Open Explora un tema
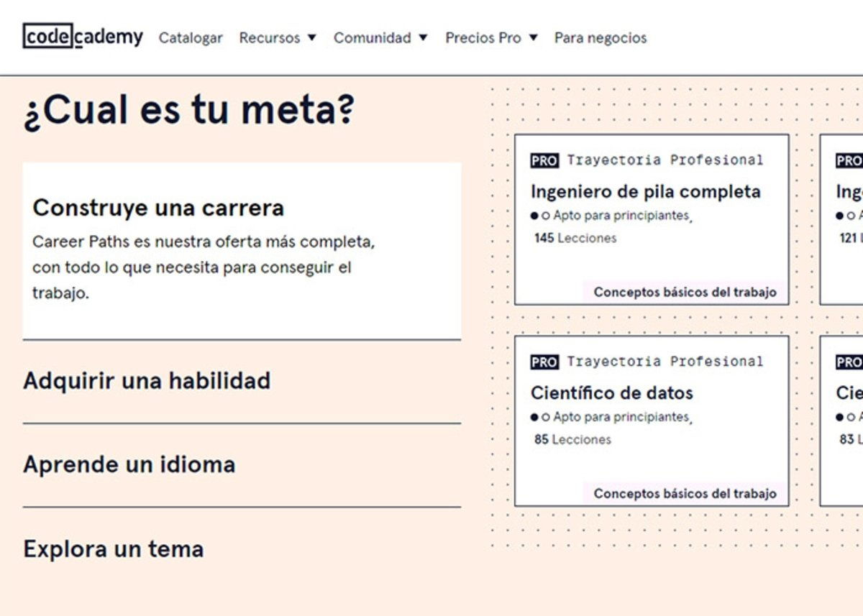This screenshot has width=863, height=616. click(114, 548)
